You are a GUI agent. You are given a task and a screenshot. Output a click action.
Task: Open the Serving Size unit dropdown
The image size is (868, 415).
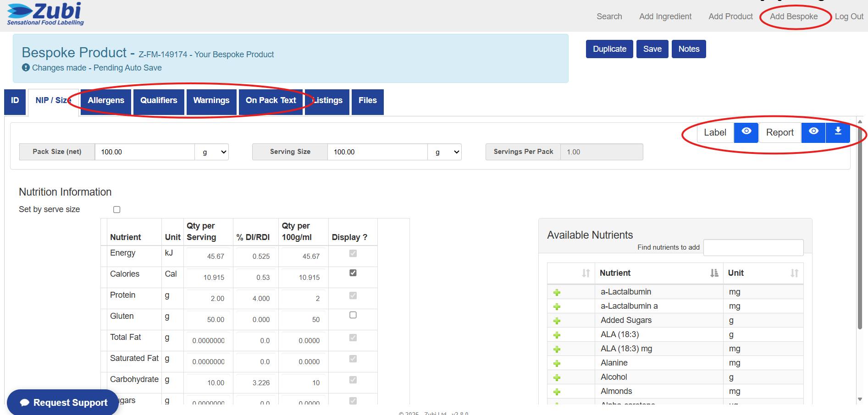click(x=444, y=152)
